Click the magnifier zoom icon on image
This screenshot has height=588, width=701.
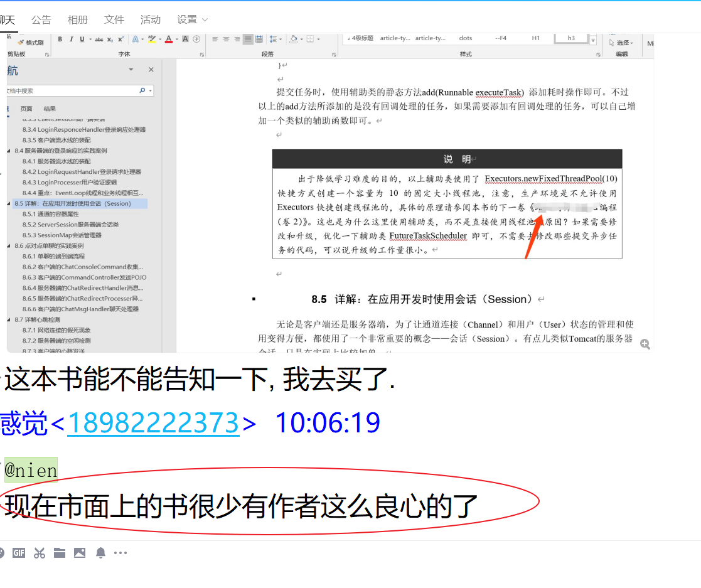pyautogui.click(x=645, y=344)
